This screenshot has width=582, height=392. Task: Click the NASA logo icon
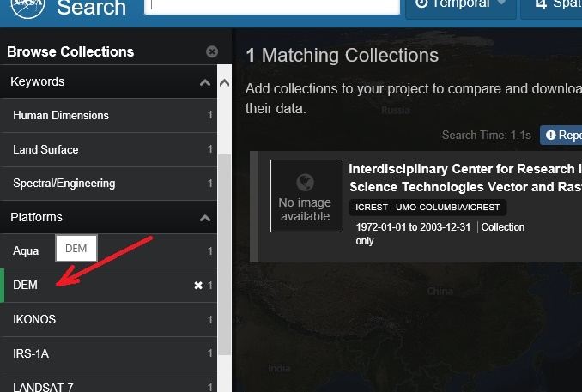click(22, 6)
